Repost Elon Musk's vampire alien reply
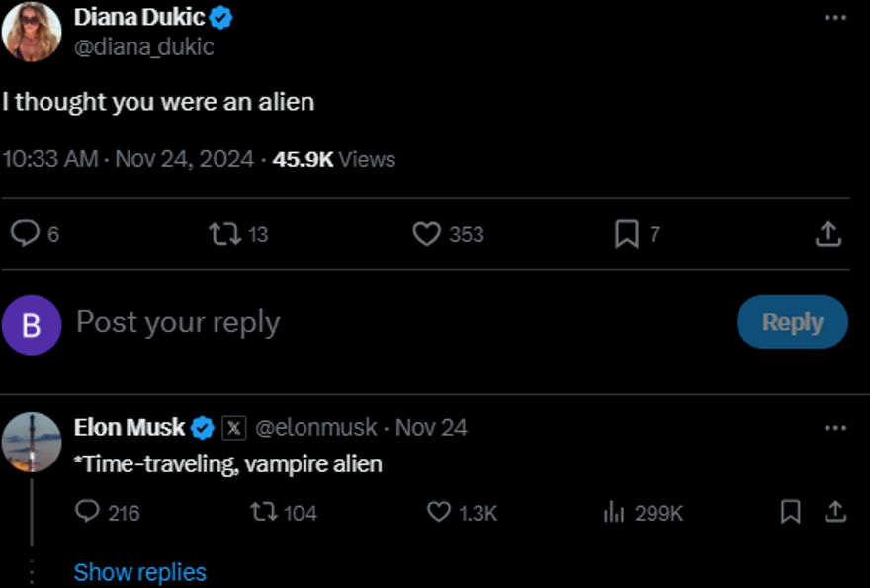This screenshot has width=870, height=588. pyautogui.click(x=263, y=512)
